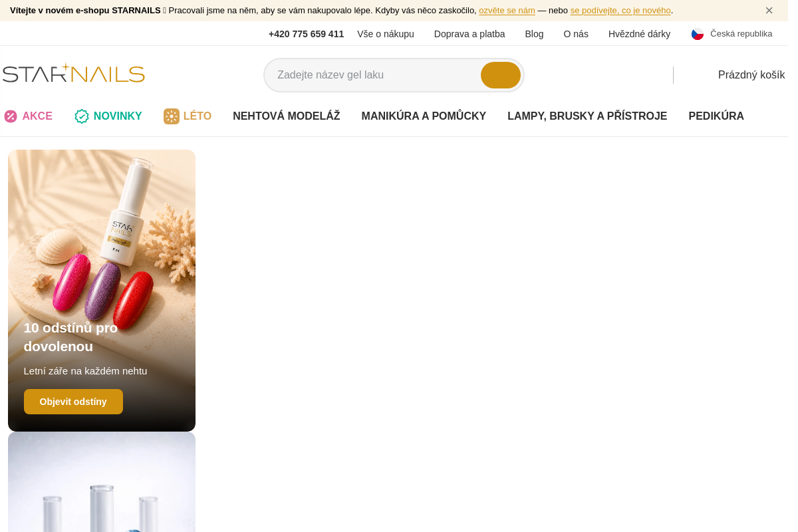Follow the 'ozvěte se nám' link

507,11
